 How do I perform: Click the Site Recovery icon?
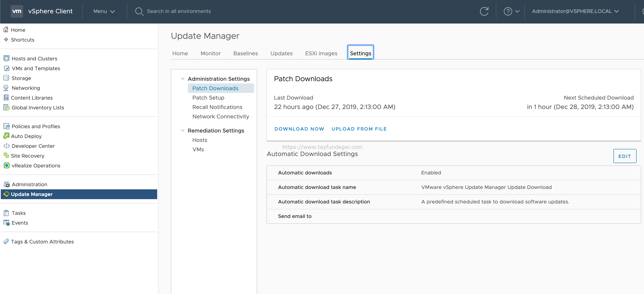click(6, 155)
